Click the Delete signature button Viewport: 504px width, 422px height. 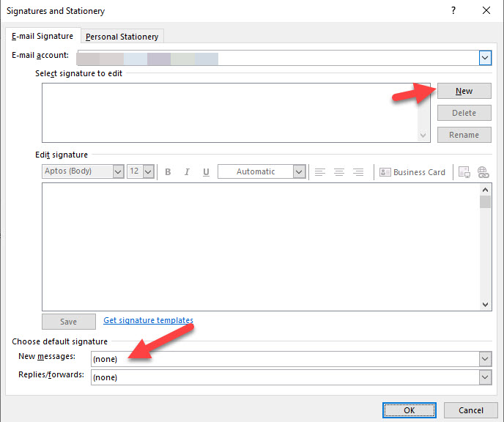(x=464, y=113)
